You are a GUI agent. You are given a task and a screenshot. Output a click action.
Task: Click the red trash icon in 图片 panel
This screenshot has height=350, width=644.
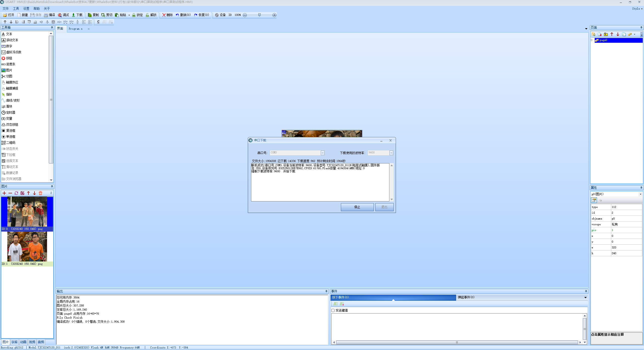click(x=41, y=193)
